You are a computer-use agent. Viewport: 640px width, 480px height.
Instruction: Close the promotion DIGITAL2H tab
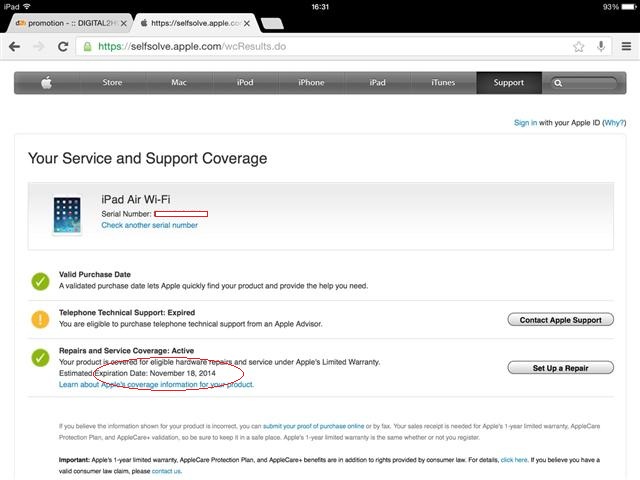(x=124, y=24)
